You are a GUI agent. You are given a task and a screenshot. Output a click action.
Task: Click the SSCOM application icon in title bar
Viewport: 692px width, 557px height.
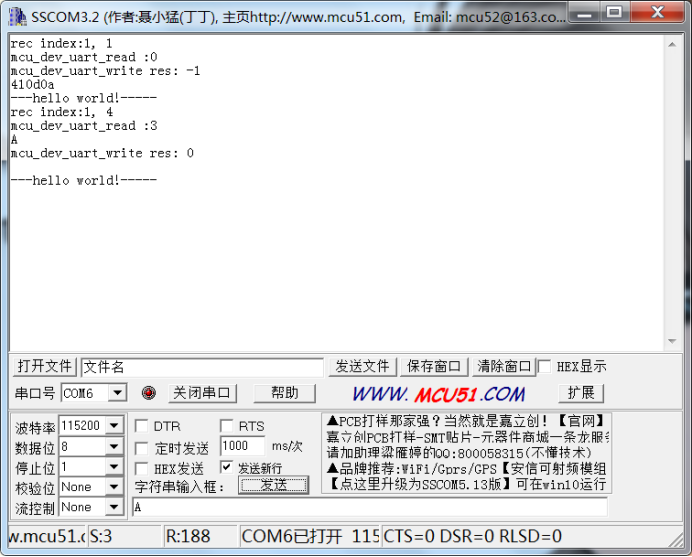(x=18, y=16)
